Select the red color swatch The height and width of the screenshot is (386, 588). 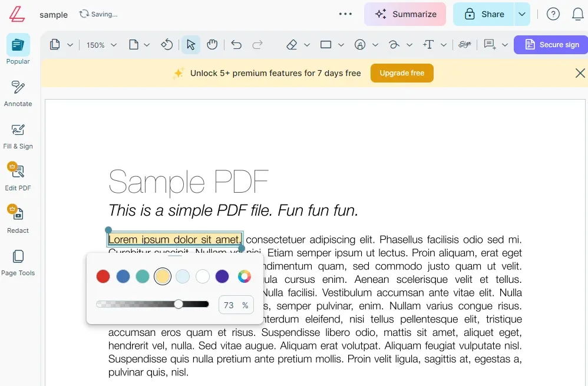103,276
